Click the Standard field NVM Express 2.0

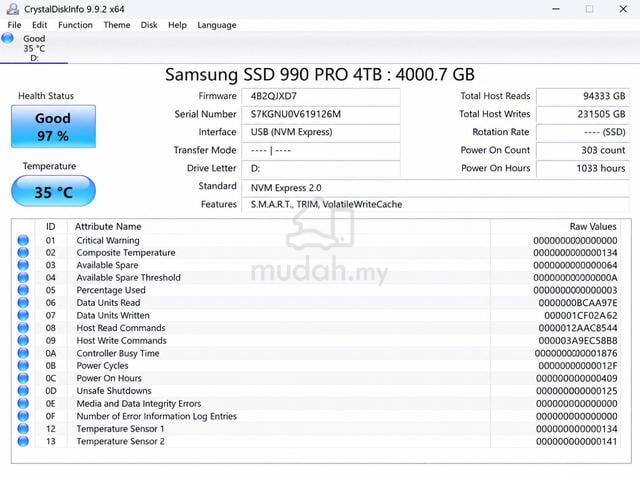pyautogui.click(x=436, y=188)
